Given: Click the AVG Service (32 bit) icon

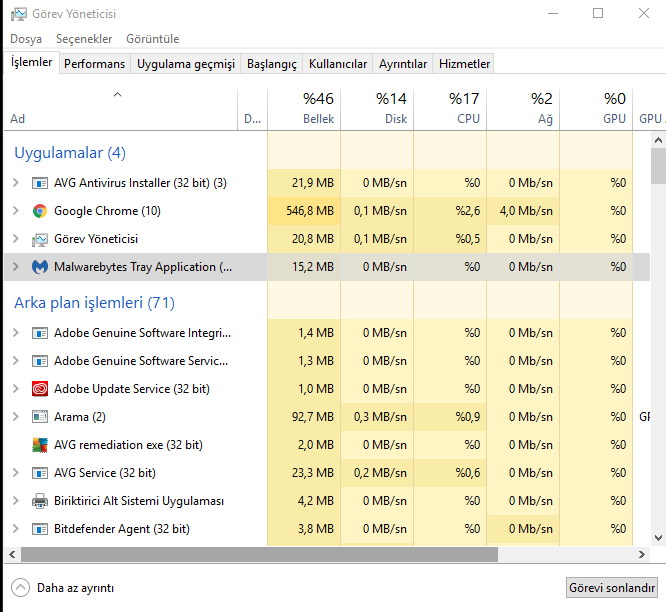Looking at the screenshot, I should click(40, 473).
